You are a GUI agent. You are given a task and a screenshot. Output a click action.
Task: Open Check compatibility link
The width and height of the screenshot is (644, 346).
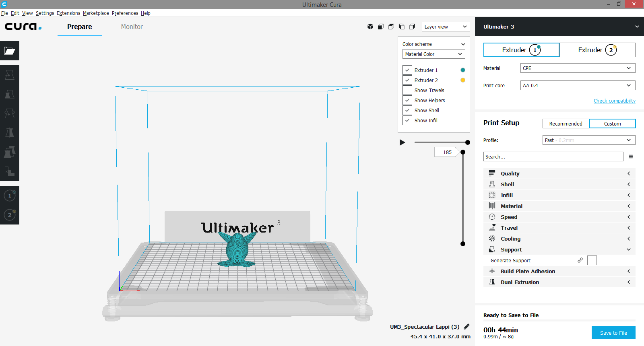pos(615,101)
